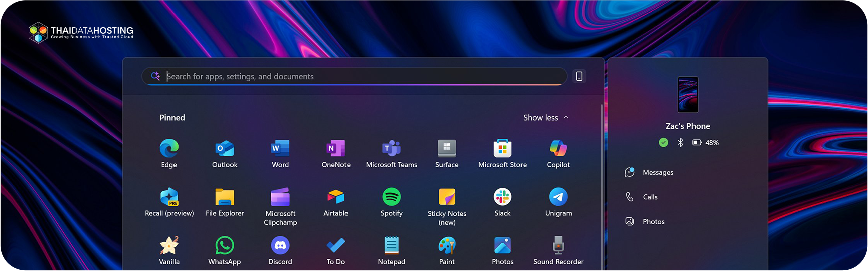Open the Unigram app

click(x=558, y=202)
